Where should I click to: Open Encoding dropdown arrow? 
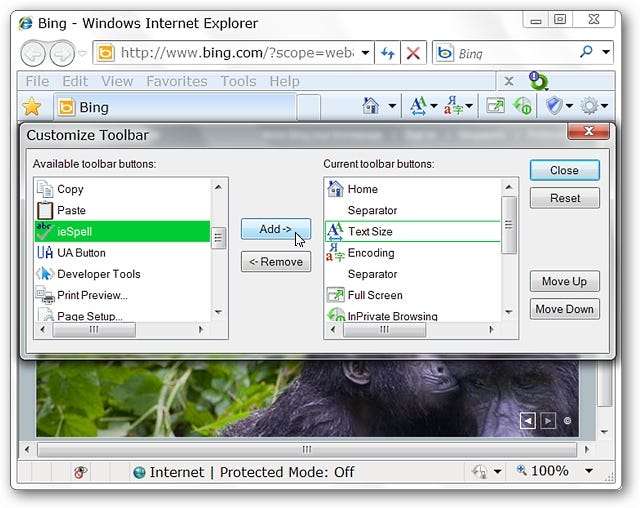point(469,106)
